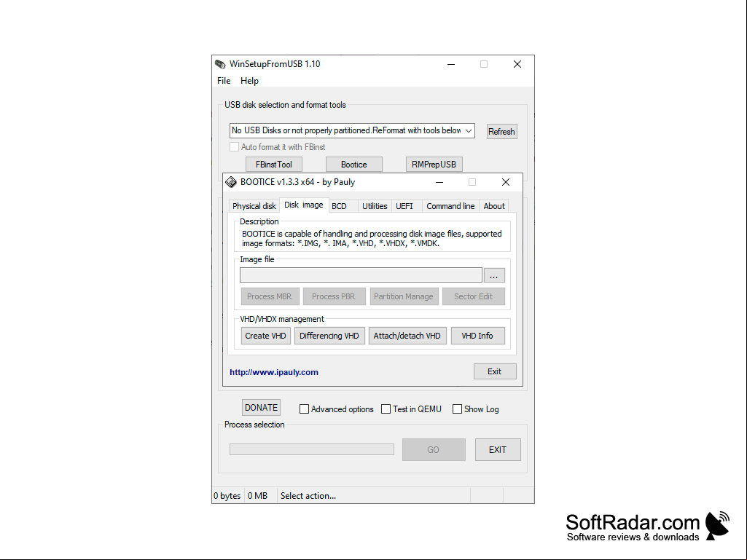The image size is (747, 560).
Task: Open the File menu in WinSetupFromUSB
Action: [224, 81]
